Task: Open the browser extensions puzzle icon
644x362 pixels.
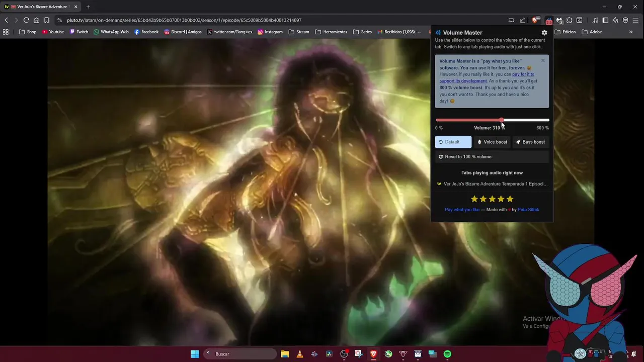Action: click(x=569, y=20)
